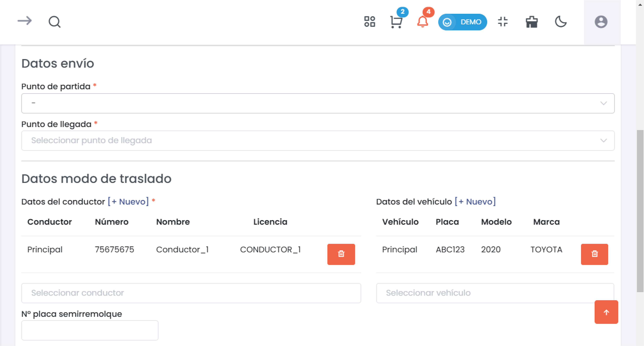Click the arrow icon to expand sidebar
Screen dimensions: 644x346
pos(25,21)
